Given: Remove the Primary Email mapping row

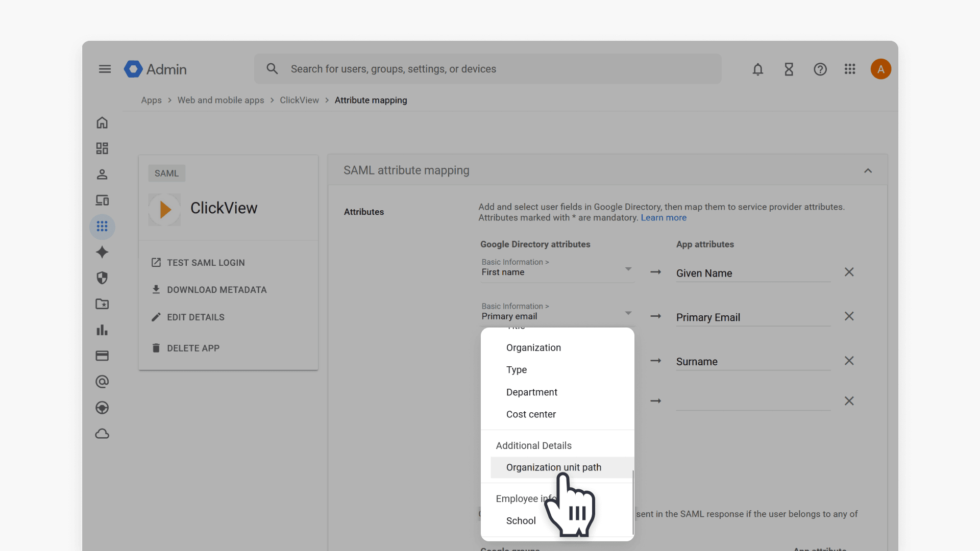Looking at the screenshot, I should point(849,316).
